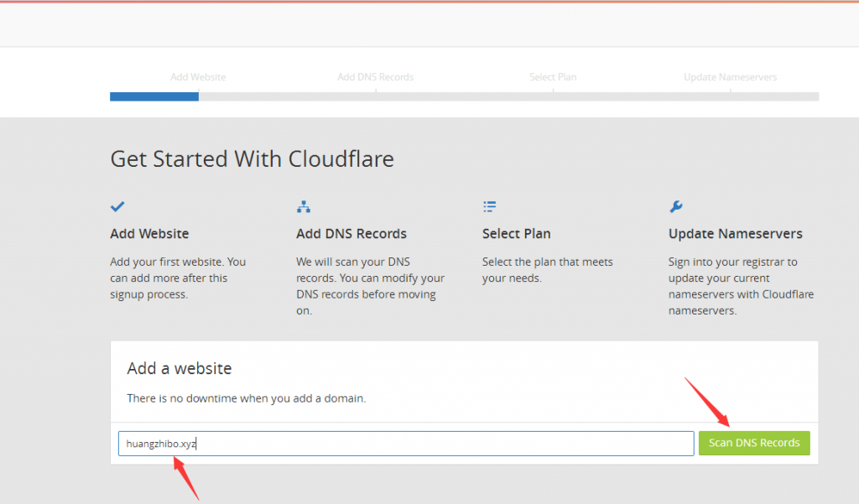Screen dimensions: 859x504
Task: Click the Add DNS Records network icon
Action: (x=304, y=206)
